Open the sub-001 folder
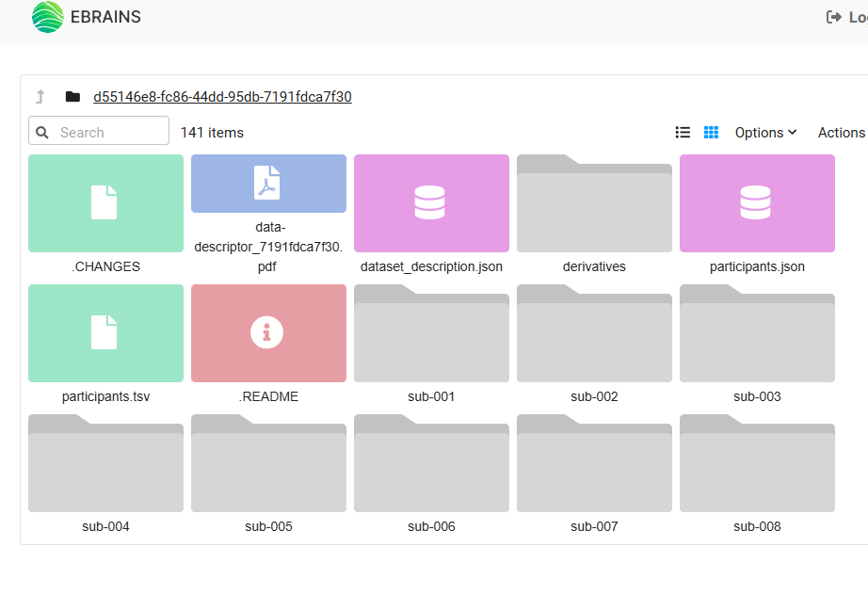Viewport: 868px width, 595px height. click(x=431, y=333)
